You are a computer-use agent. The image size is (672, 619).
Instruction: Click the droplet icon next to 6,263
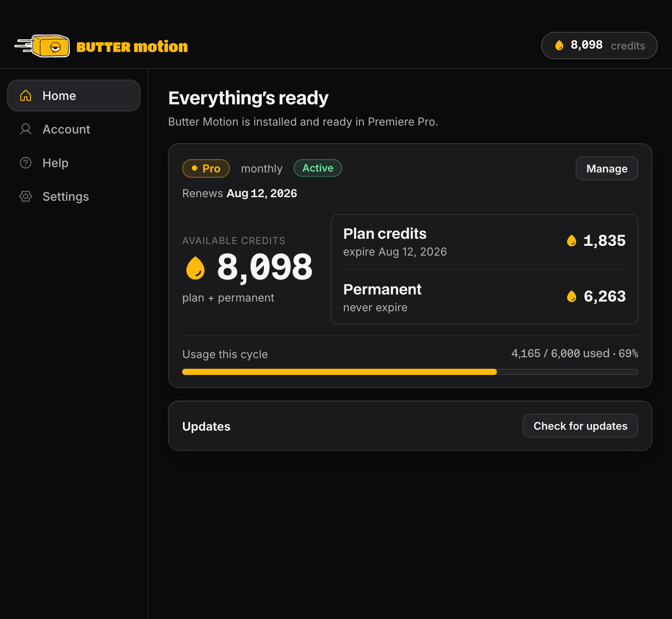tap(572, 296)
